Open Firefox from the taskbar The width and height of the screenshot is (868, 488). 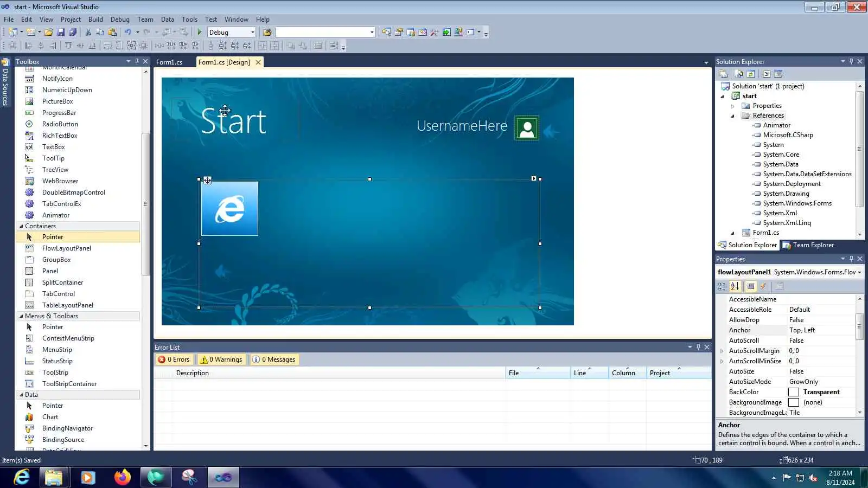pos(123,477)
